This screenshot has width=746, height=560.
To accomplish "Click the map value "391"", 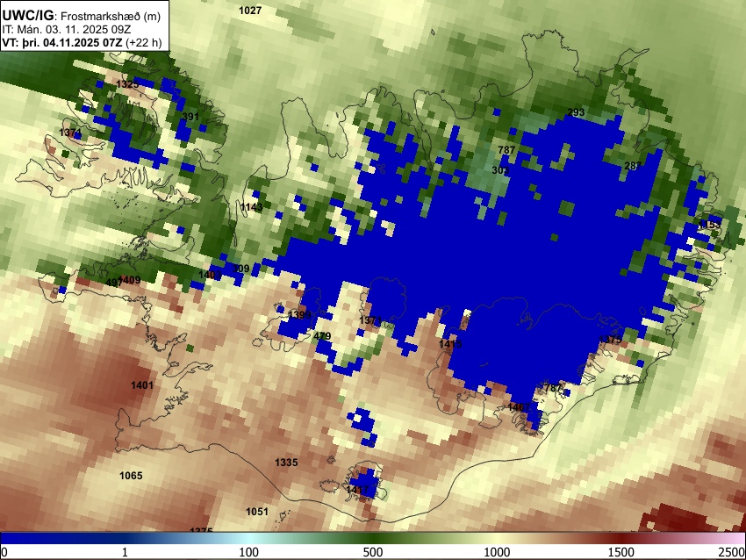I will click(x=190, y=117).
